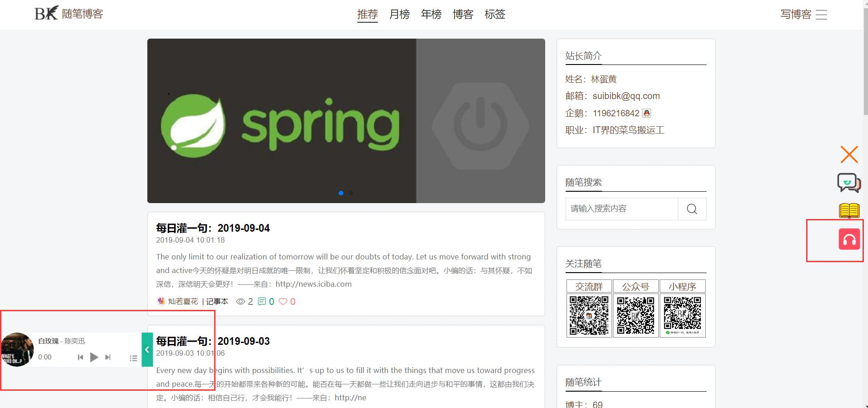This screenshot has height=408, width=868.
Task: Click the BK 随笔博客 site logo
Action: [69, 14]
